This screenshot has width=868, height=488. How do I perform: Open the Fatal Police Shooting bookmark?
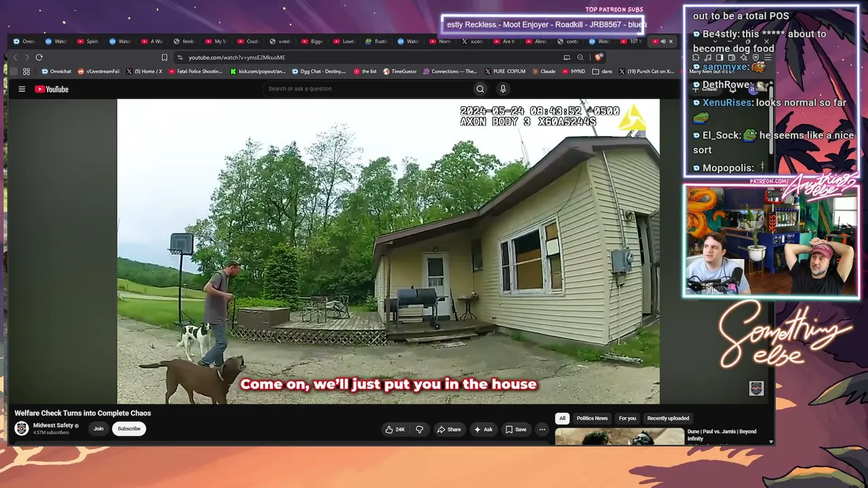click(x=195, y=71)
